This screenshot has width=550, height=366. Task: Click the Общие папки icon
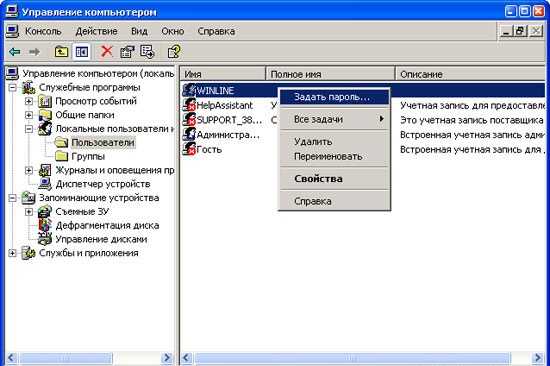tap(45, 115)
